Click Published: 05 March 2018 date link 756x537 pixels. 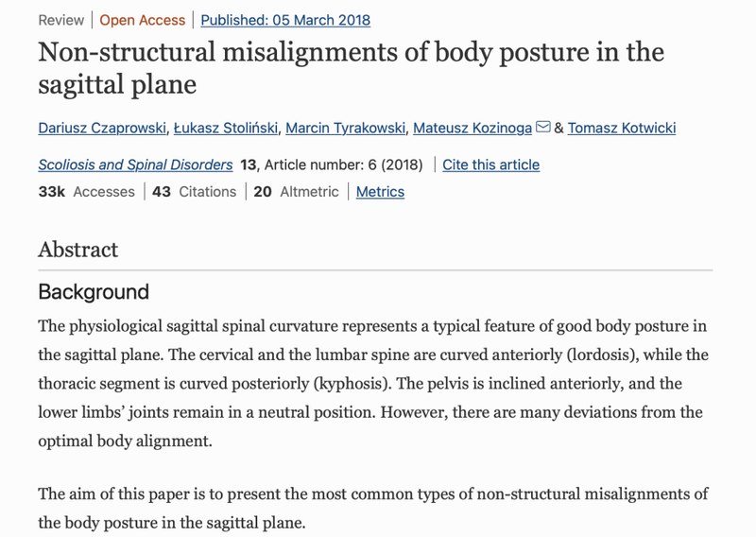[285, 20]
